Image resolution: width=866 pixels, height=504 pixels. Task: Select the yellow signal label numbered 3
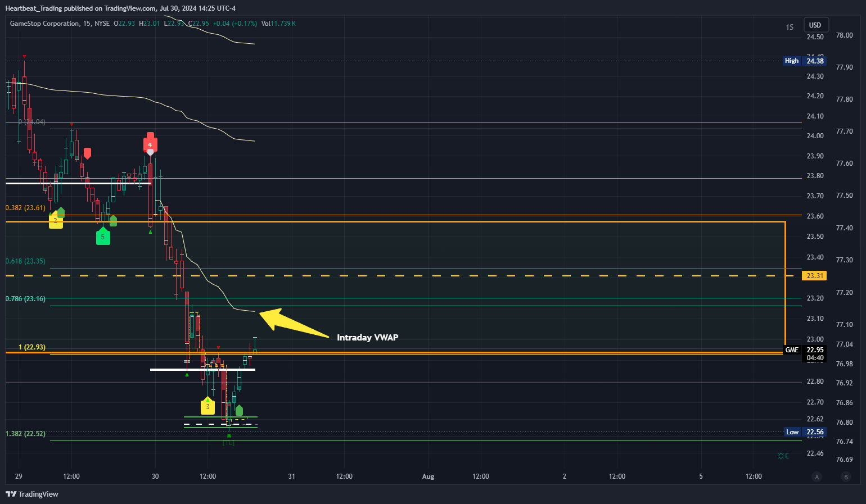point(208,406)
